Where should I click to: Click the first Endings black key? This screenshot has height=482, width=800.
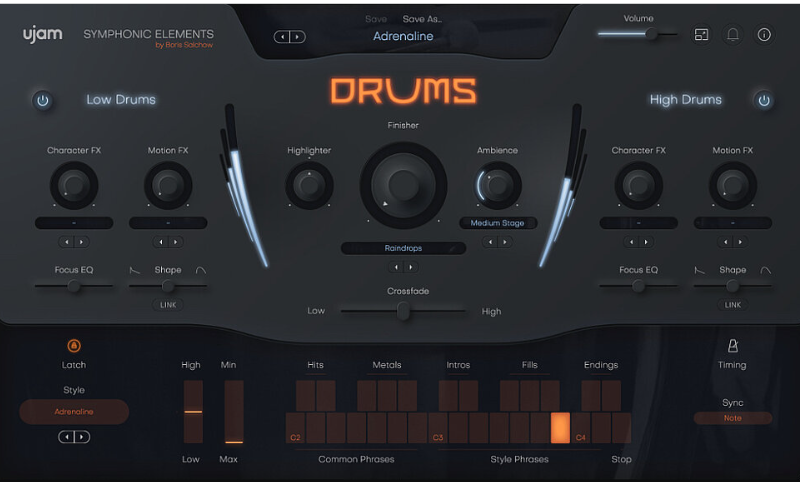pyautogui.click(x=591, y=396)
